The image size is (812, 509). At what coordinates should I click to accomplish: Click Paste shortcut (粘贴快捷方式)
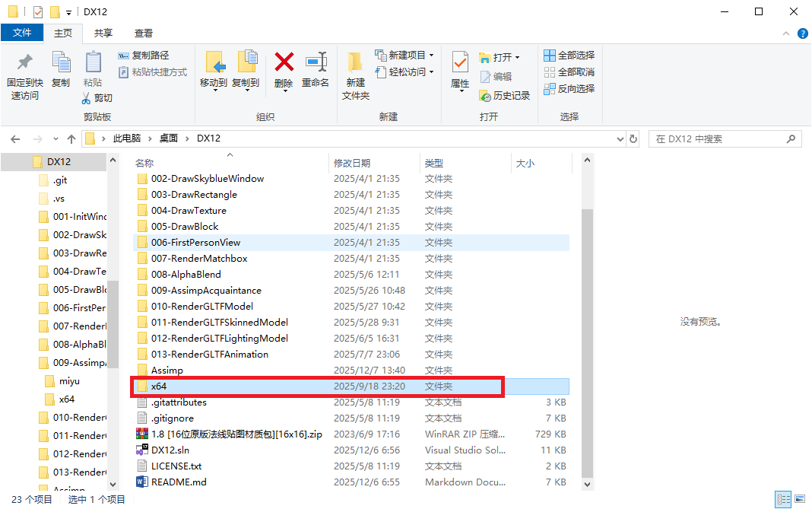point(153,72)
